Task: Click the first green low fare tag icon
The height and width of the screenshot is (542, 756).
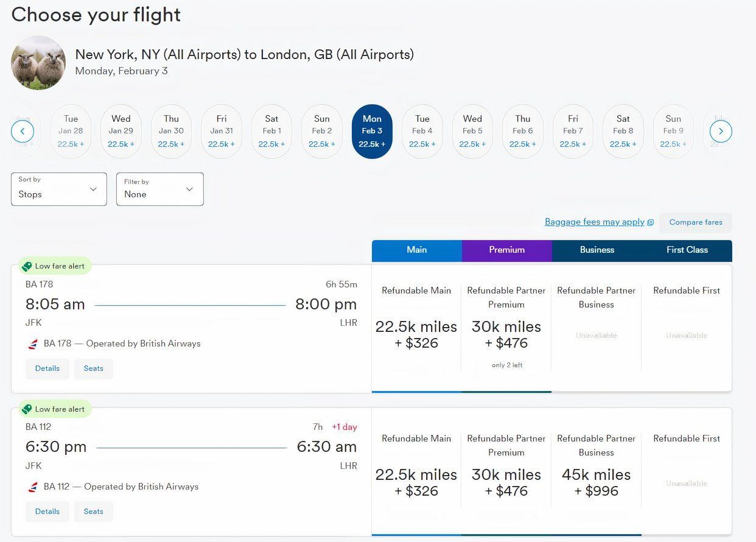Action: click(x=27, y=266)
